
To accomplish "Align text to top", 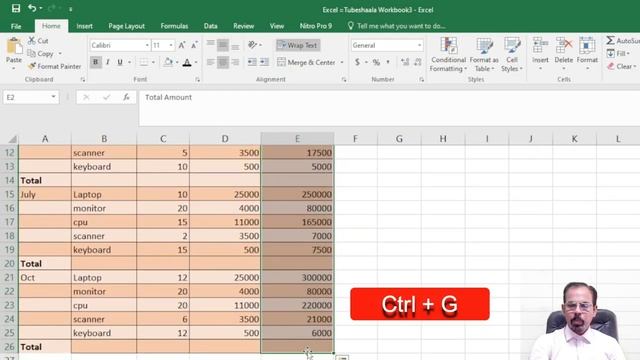I will pos(211,45).
